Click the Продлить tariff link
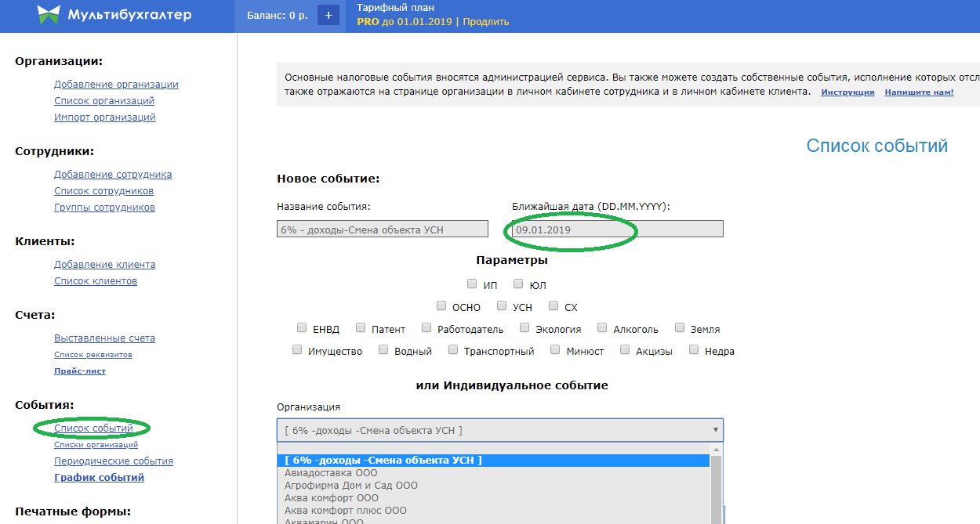Screen dimensions: 980x524 [x=485, y=22]
